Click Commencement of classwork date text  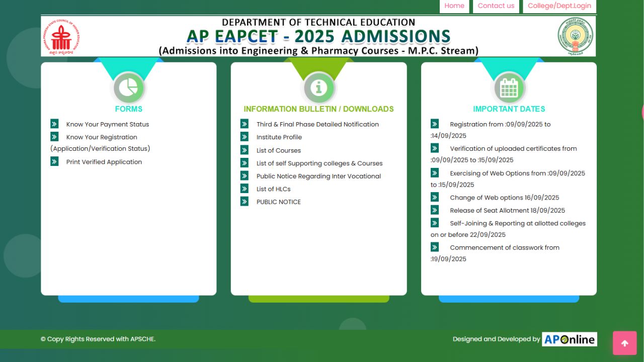point(495,253)
